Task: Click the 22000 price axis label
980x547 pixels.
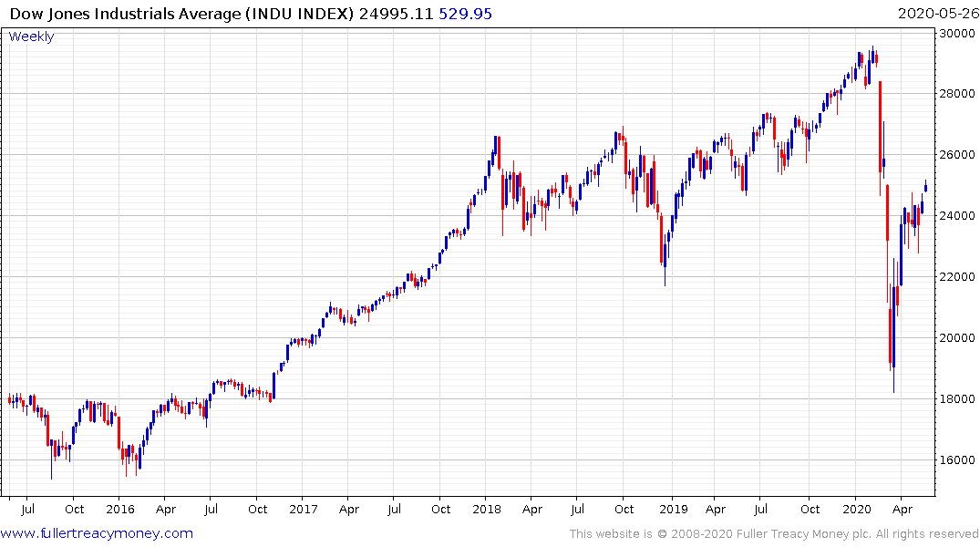Action: click(x=957, y=277)
